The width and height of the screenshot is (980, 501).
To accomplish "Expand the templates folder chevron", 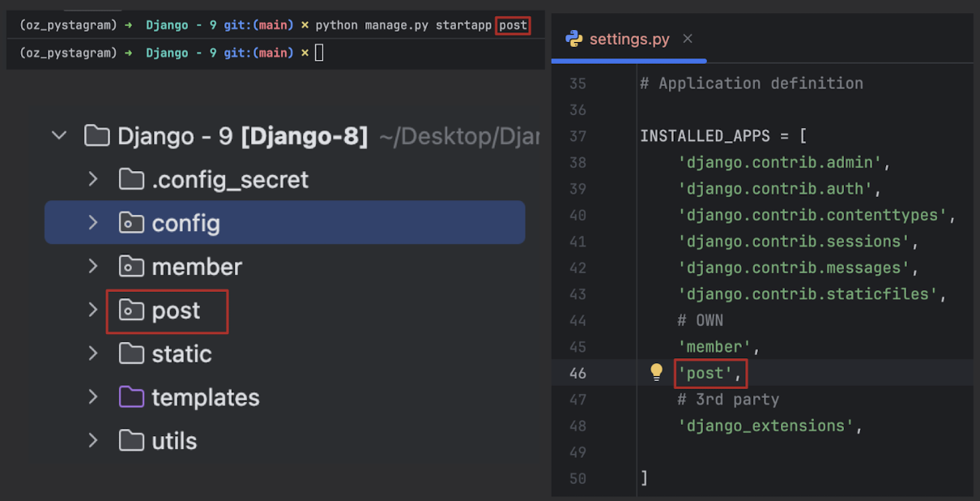I will [x=93, y=396].
